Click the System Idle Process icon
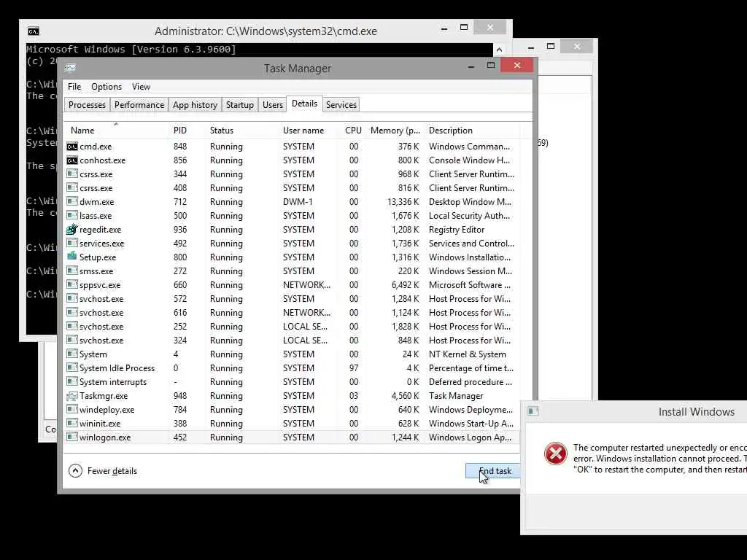Viewport: 747px width, 560px height. pos(72,367)
